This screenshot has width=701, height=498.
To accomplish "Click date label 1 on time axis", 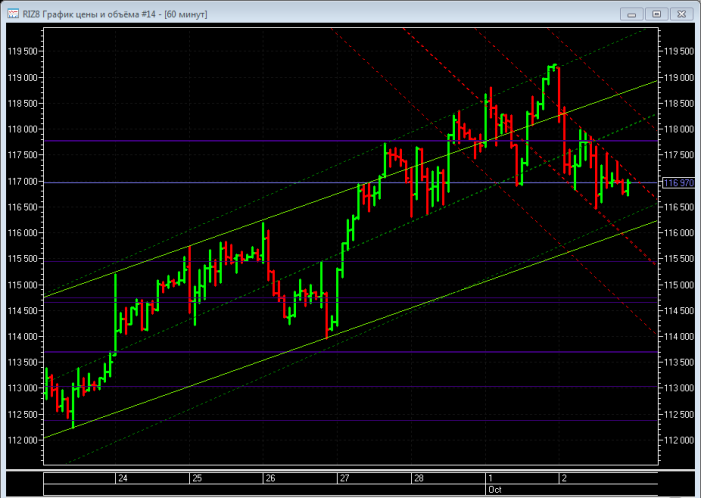I will point(490,478).
